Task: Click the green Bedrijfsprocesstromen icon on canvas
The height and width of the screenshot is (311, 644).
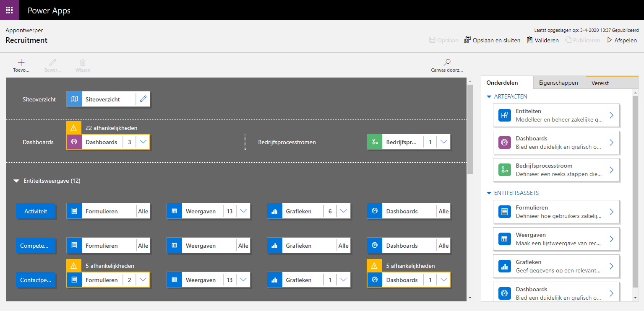Action: [375, 142]
